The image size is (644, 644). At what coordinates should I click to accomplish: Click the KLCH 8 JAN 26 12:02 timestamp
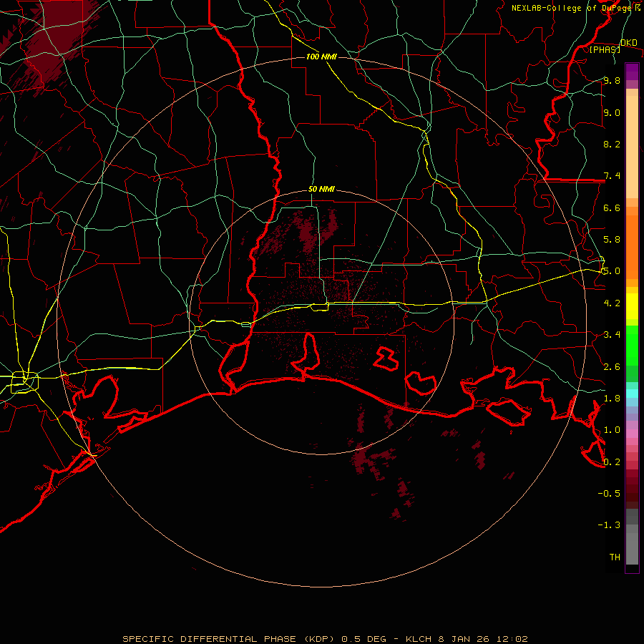[467, 639]
